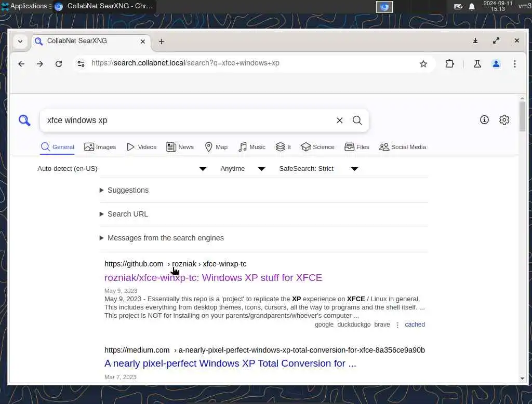Close the CollabNet SearXNG tab
The image size is (532, 404).
click(143, 42)
